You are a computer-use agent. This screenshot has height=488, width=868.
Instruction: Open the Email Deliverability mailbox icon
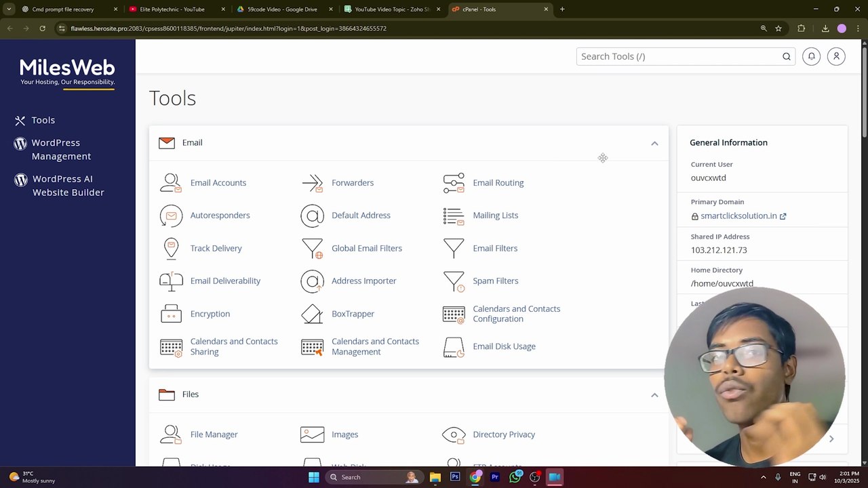[x=171, y=281]
